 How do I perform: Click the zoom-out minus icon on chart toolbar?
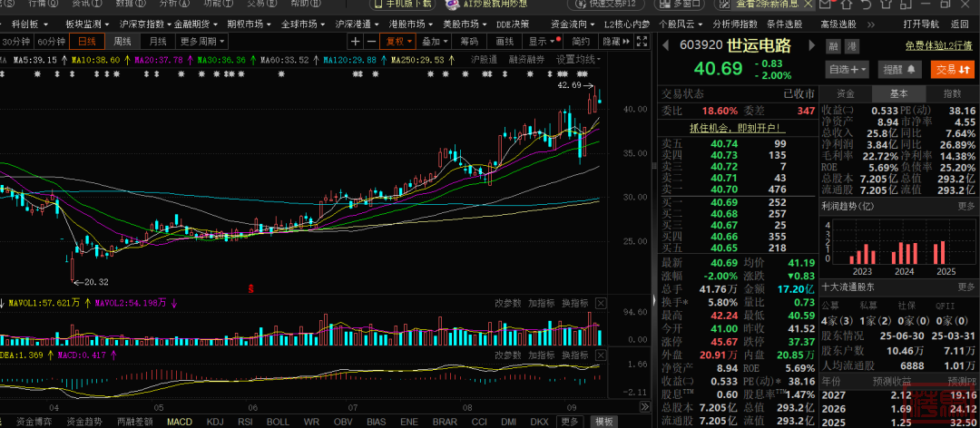(371, 41)
